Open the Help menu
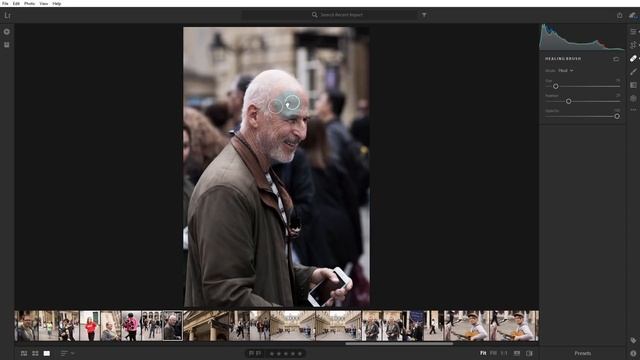The height and width of the screenshot is (360, 640). pyautogui.click(x=57, y=3)
